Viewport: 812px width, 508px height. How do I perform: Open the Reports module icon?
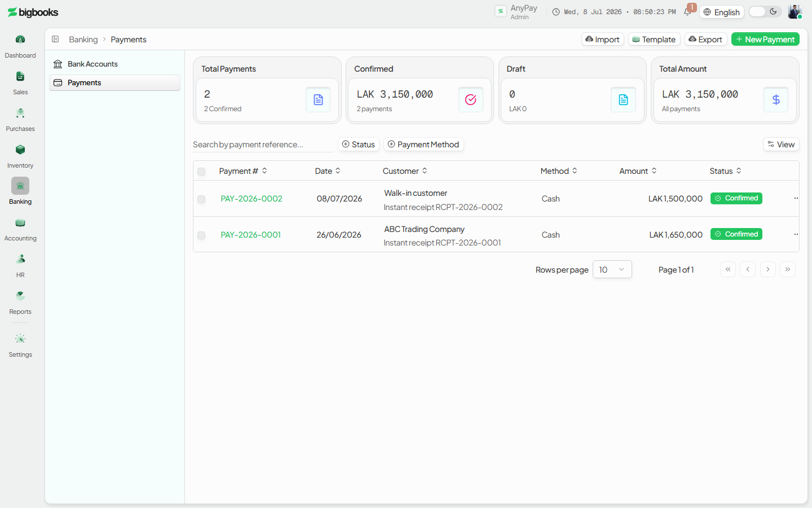coord(20,296)
